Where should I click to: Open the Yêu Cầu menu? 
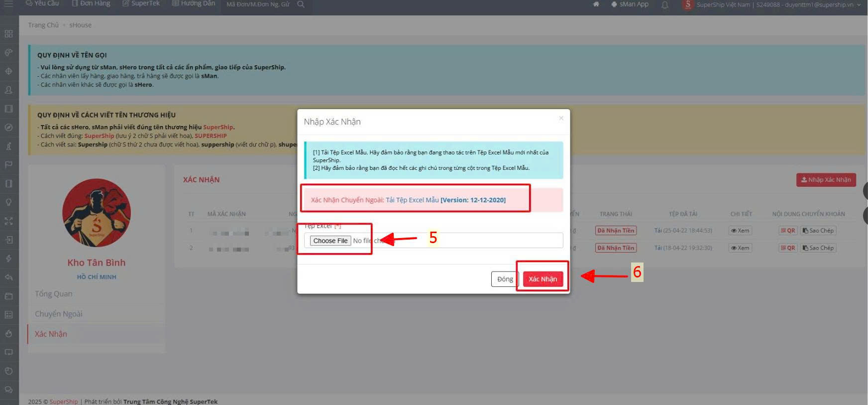tap(42, 3)
